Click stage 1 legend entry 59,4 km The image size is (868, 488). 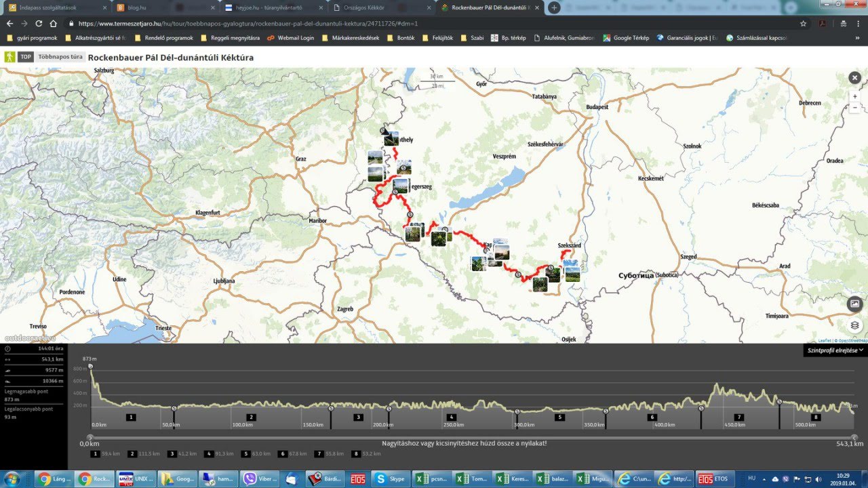click(x=106, y=453)
